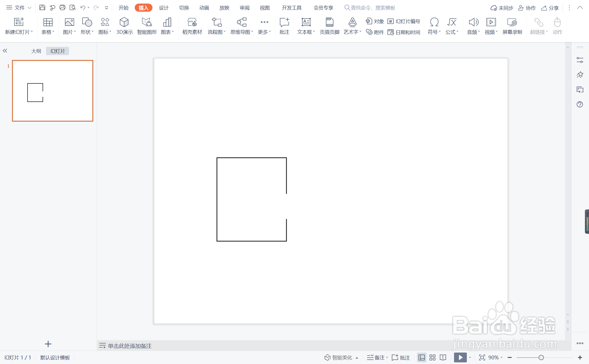Click the save icon in quick toolbar
This screenshot has width=589, height=364.
(x=42, y=8)
